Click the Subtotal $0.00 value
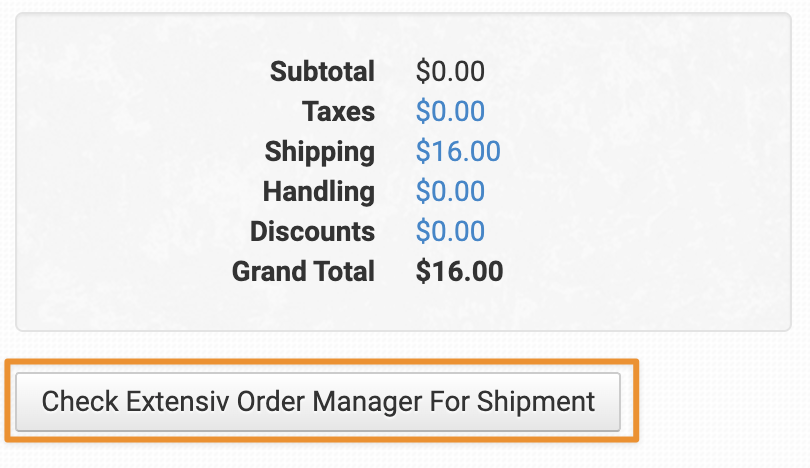The width and height of the screenshot is (810, 468). pos(450,72)
